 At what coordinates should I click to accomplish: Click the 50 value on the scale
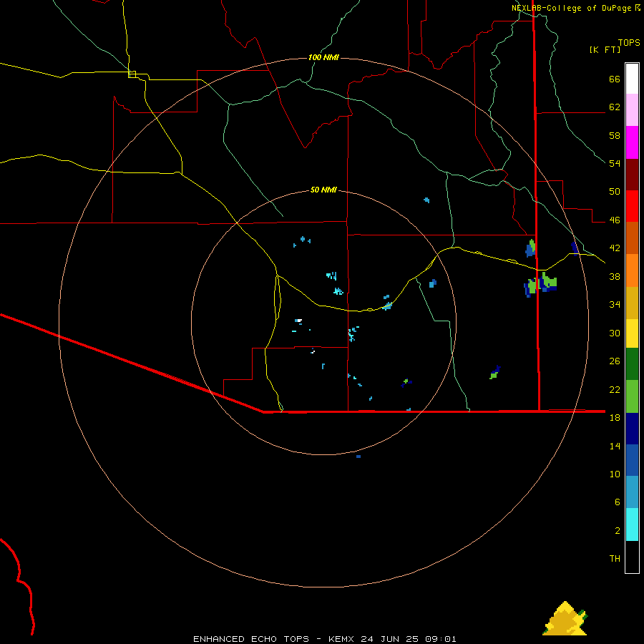point(615,192)
